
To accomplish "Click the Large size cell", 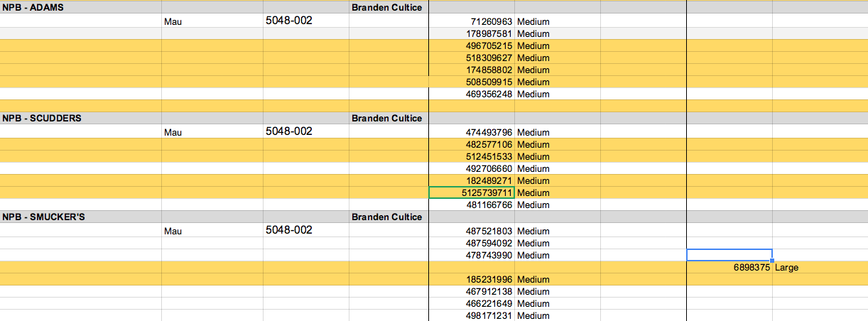I will (788, 268).
